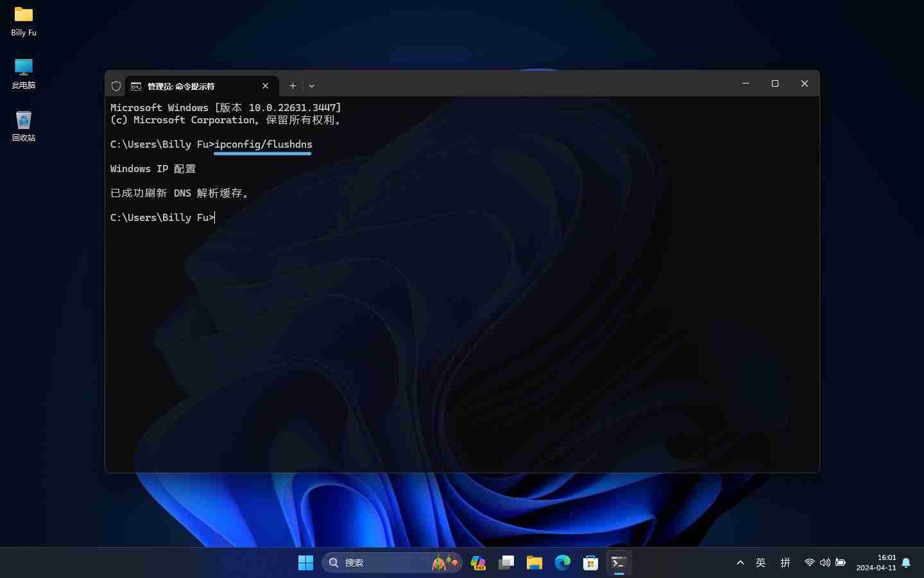
Task: Open the Terminal new-tab dropdown chevron
Action: 312,85
